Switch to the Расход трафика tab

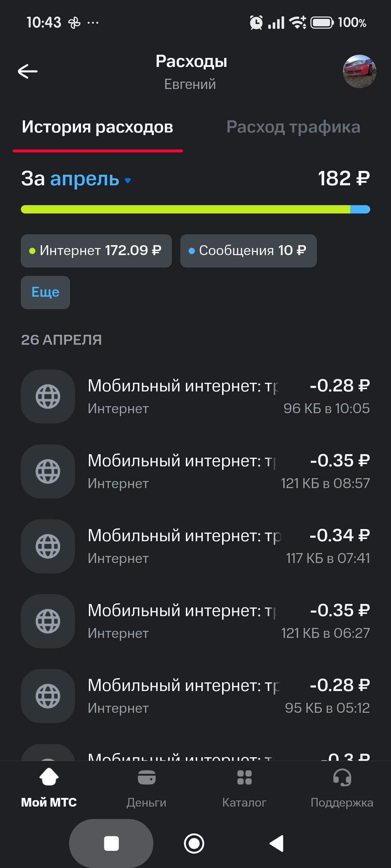pyautogui.click(x=293, y=127)
